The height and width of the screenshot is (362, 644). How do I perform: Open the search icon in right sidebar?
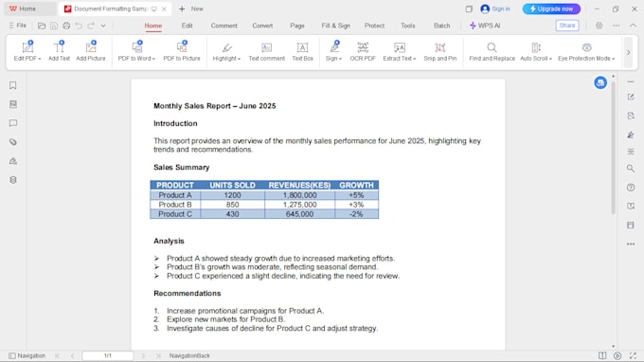click(631, 169)
